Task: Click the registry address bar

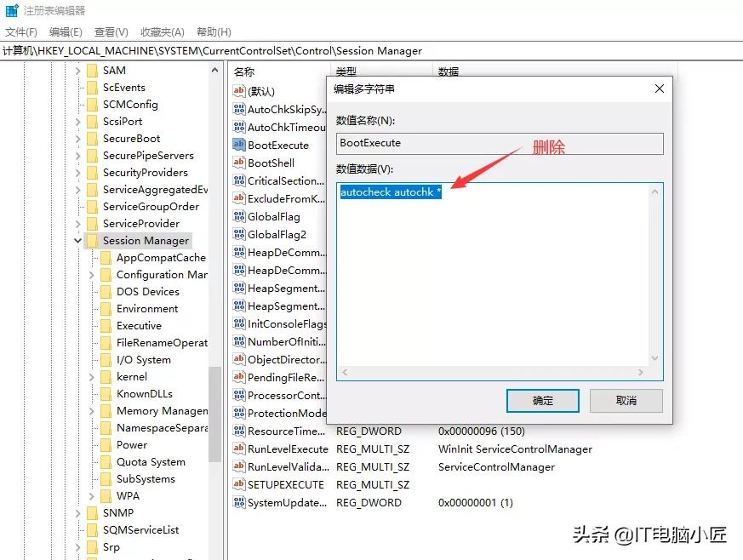Action: (371, 51)
